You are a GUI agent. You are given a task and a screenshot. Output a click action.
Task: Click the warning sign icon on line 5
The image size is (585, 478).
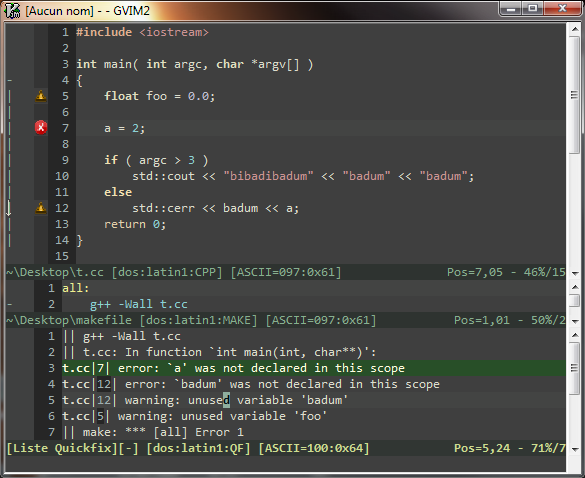click(41, 96)
